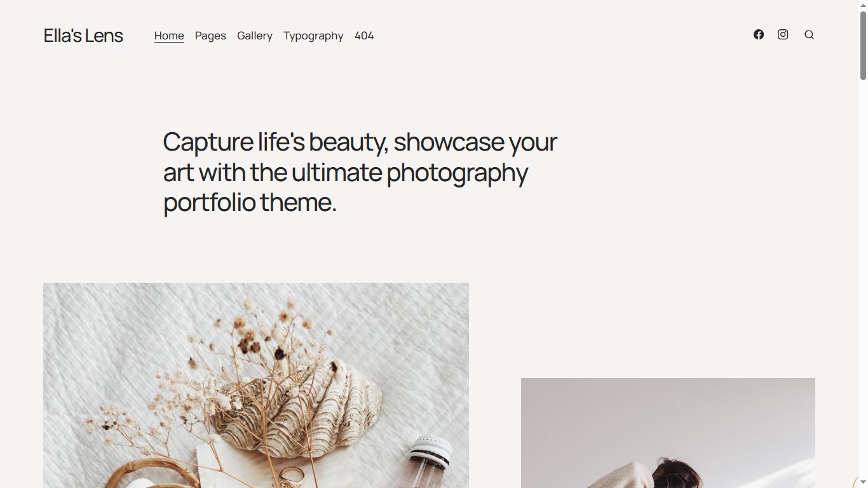The width and height of the screenshot is (868, 488).
Task: Open the Gallery menu item
Action: [255, 36]
